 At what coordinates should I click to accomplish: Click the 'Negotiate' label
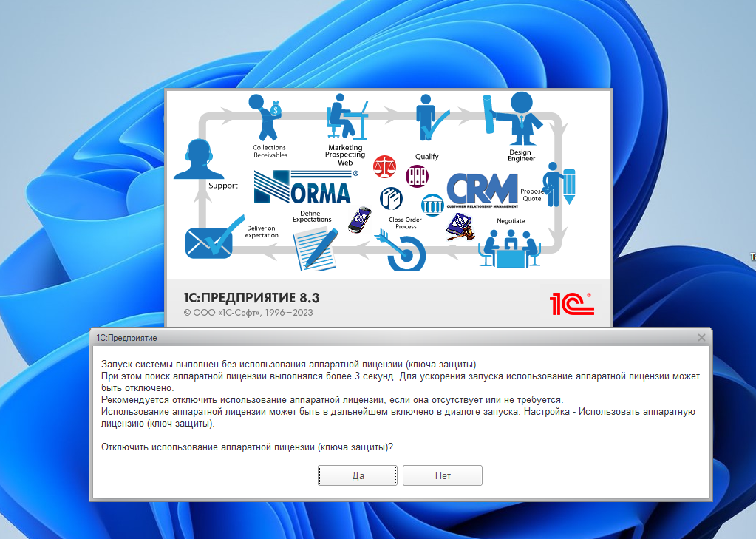[x=511, y=221]
